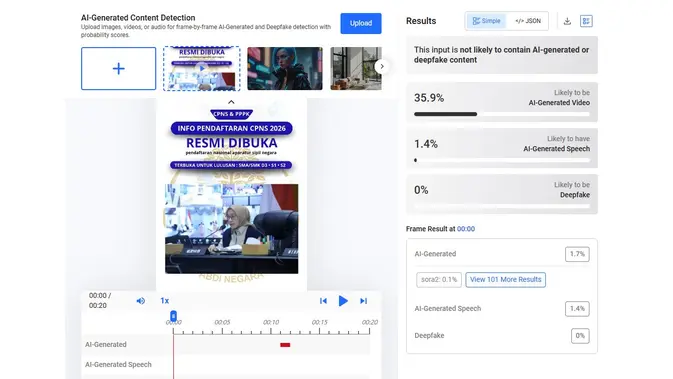Viewport: 673px width, 379px height.
Task: Click the 00:10 timeline label
Action: (x=271, y=322)
